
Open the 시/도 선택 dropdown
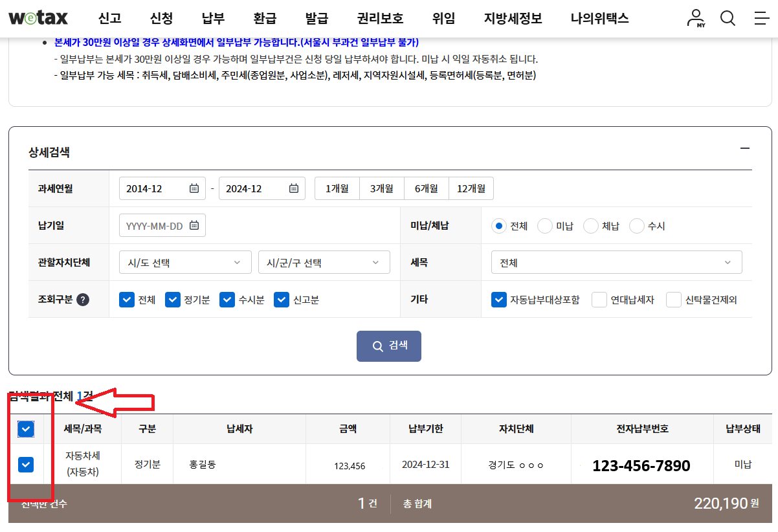(184, 262)
